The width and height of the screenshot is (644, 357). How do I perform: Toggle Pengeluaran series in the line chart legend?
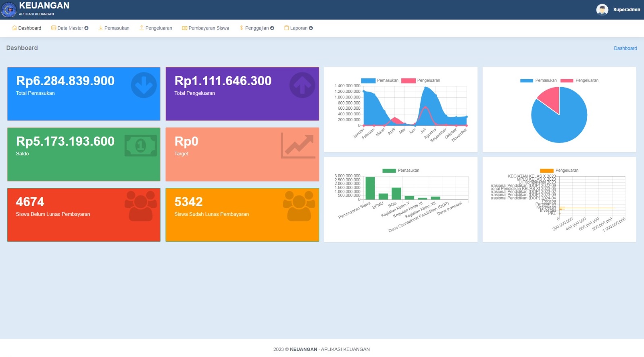tap(420, 81)
